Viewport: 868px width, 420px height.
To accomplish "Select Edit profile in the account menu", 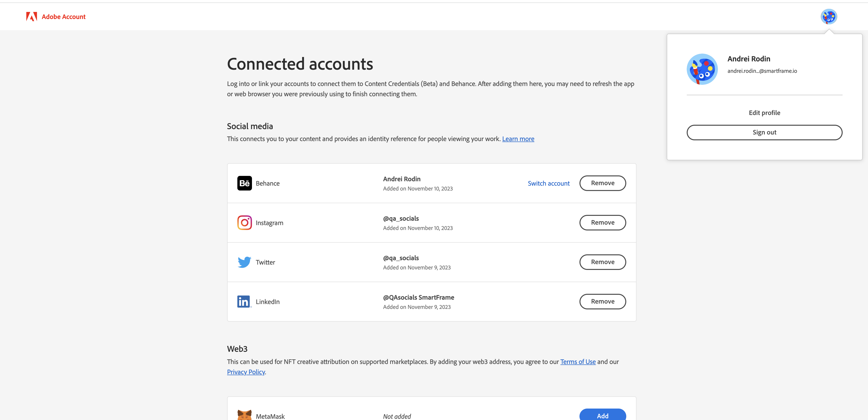I will (764, 113).
